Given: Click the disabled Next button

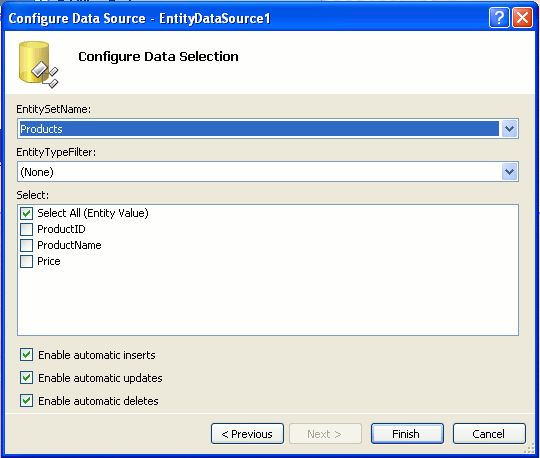Looking at the screenshot, I should point(325,434).
